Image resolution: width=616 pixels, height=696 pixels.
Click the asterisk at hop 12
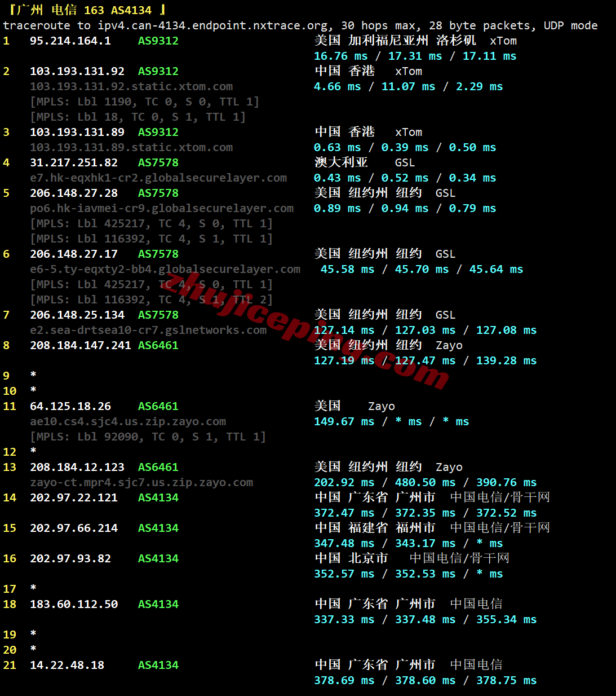click(33, 451)
